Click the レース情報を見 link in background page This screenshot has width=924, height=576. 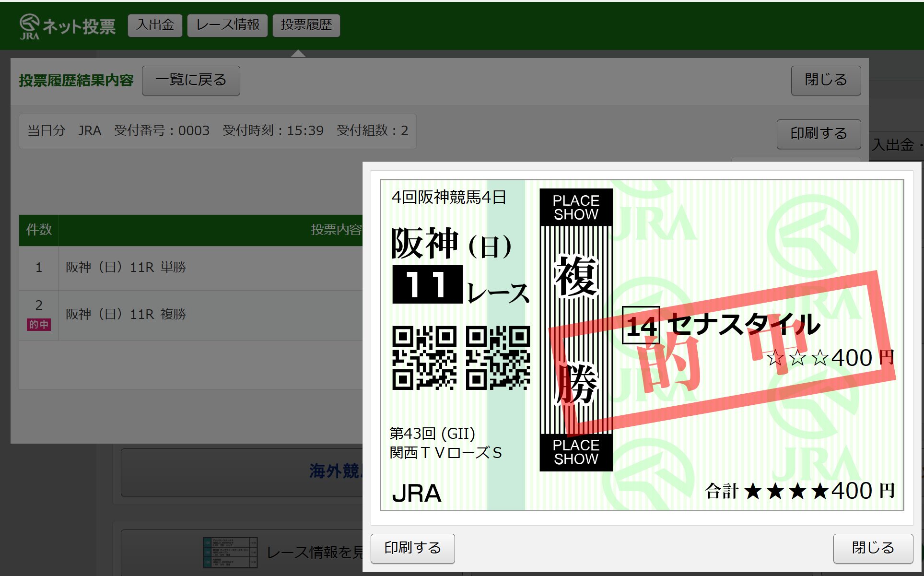click(315, 552)
